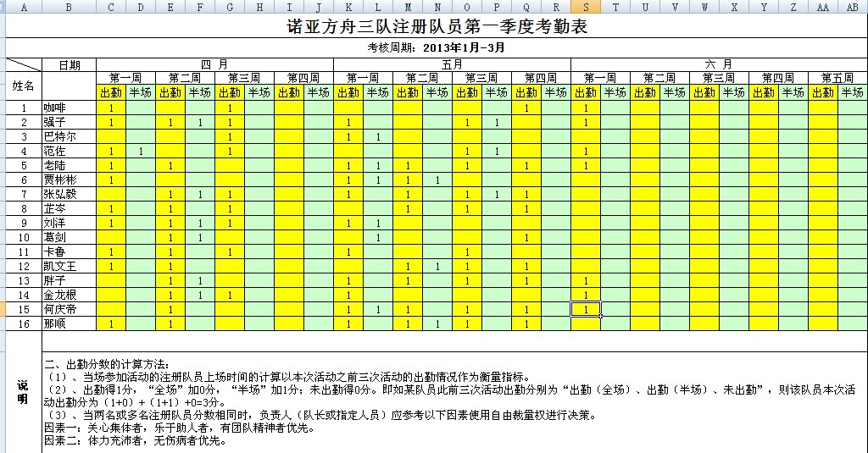Click the name cell 何庆帝
The height and width of the screenshot is (453, 868).
point(70,309)
